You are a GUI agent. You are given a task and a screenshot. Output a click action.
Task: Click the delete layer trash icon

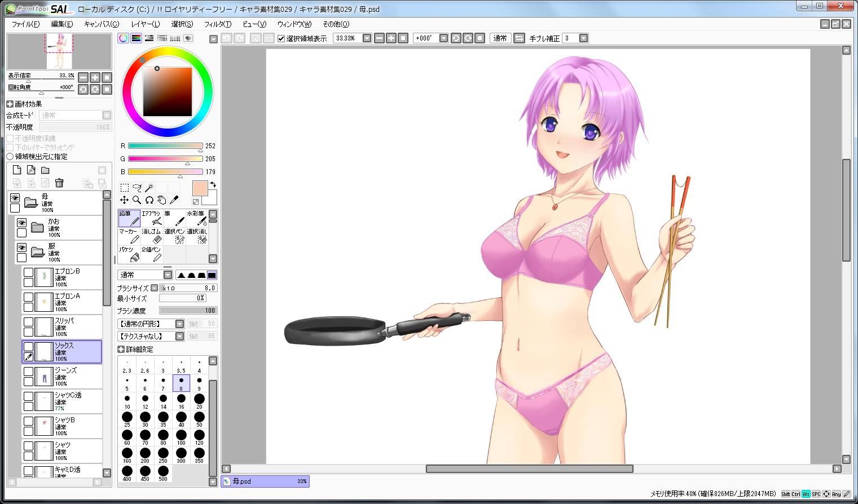pos(59,183)
